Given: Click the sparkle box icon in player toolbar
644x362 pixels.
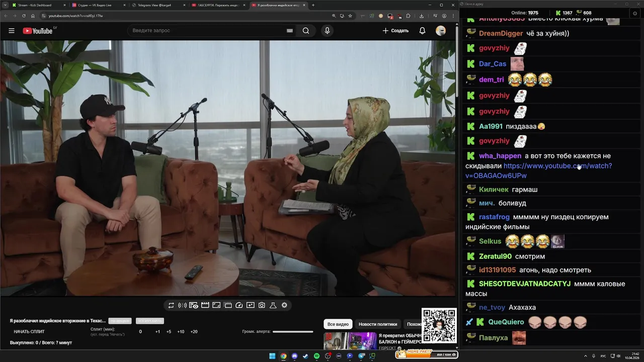Looking at the screenshot, I should (250, 305).
